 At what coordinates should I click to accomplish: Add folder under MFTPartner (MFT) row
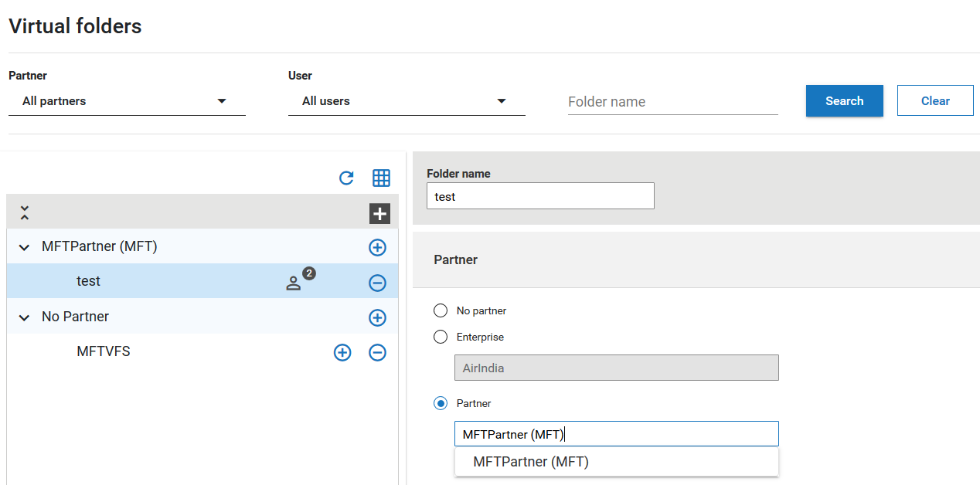pos(377,247)
